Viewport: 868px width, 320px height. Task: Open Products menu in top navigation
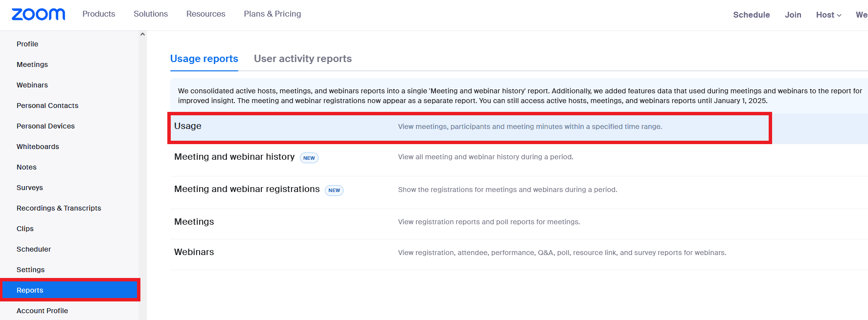99,14
